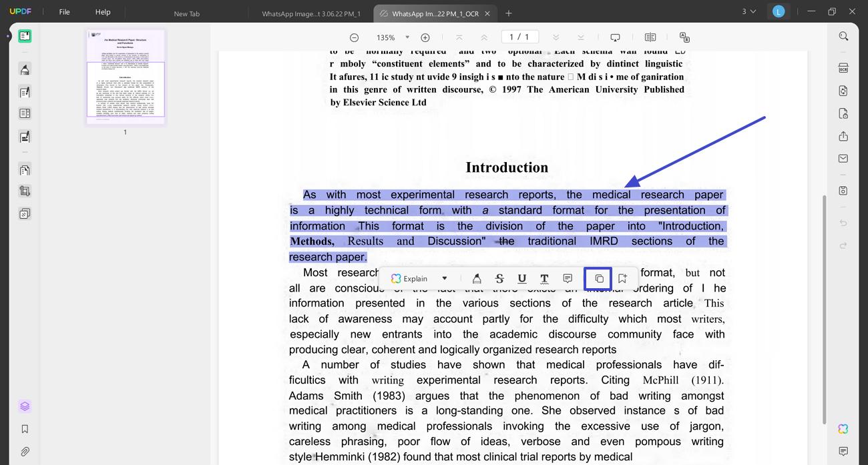Open the UPDF AI assistant
The height and width of the screenshot is (465, 868).
click(843, 429)
